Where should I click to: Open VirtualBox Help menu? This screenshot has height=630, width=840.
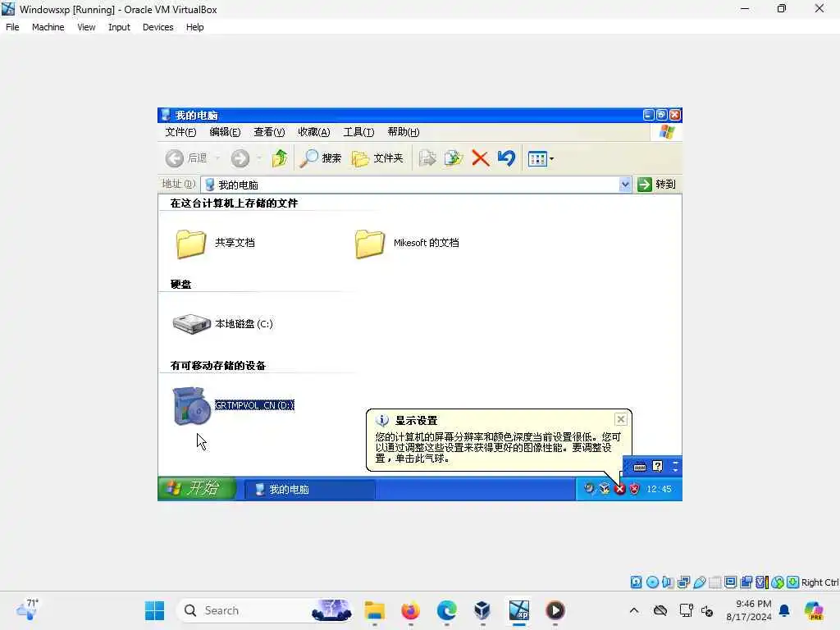[x=195, y=27]
